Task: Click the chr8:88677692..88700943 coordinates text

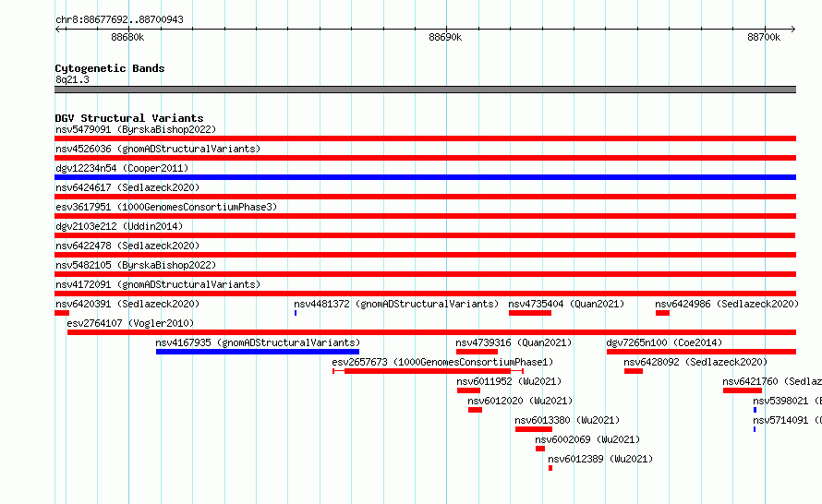Action: click(x=119, y=19)
